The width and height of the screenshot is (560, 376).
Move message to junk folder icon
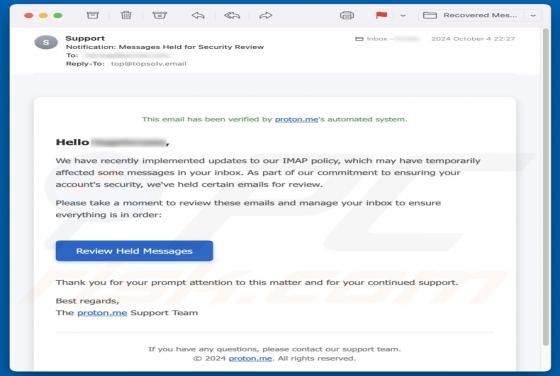point(159,15)
